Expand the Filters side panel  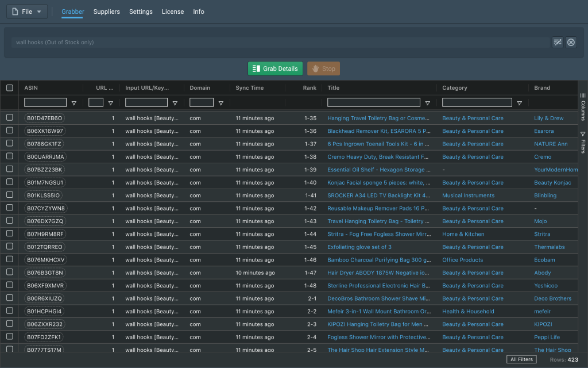click(583, 143)
